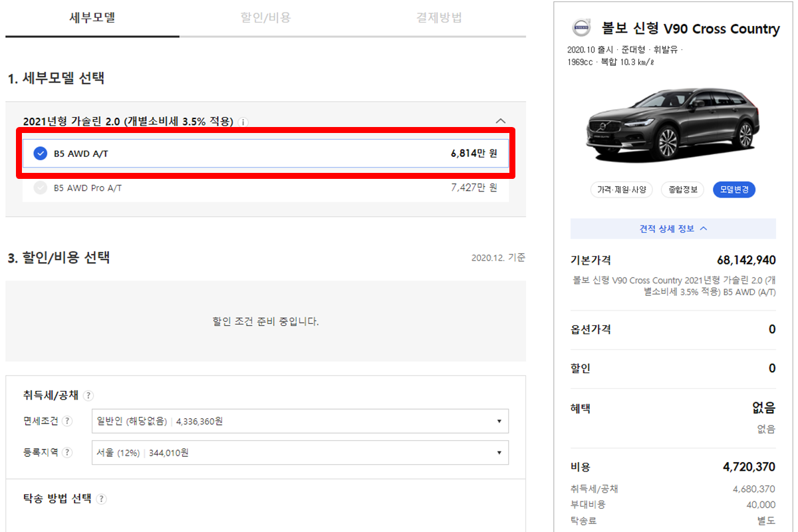Collapse the 견적 상세 정보 section
This screenshot has width=798, height=532.
(x=673, y=229)
